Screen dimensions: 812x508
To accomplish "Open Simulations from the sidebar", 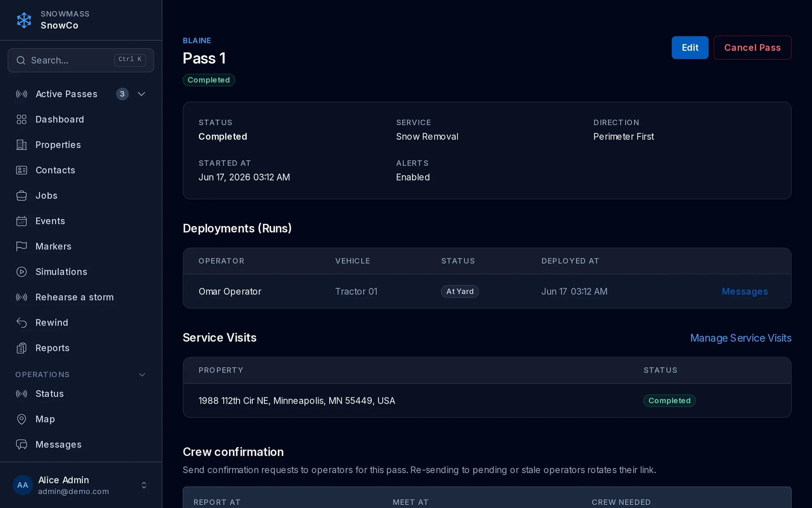I will coord(81,272).
